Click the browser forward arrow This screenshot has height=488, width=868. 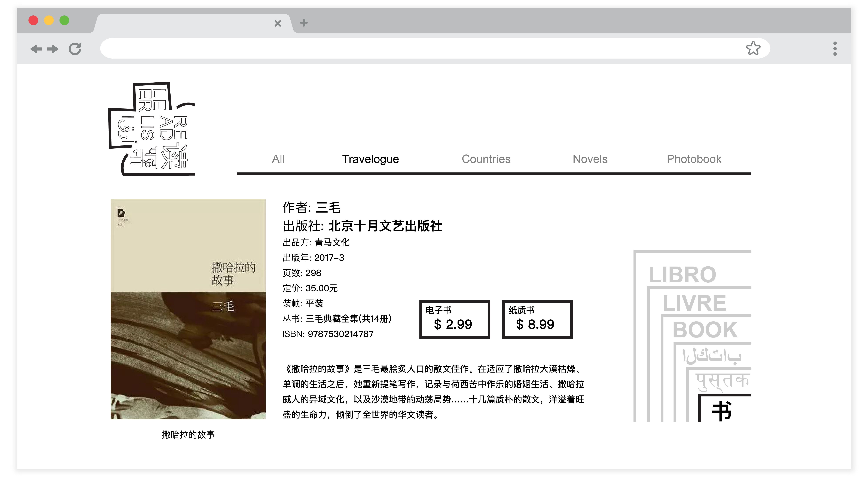point(53,49)
